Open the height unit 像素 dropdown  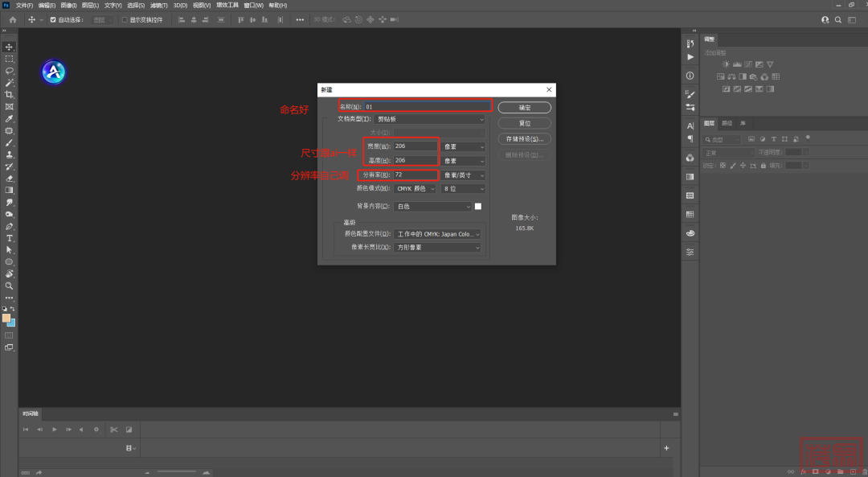coord(464,161)
